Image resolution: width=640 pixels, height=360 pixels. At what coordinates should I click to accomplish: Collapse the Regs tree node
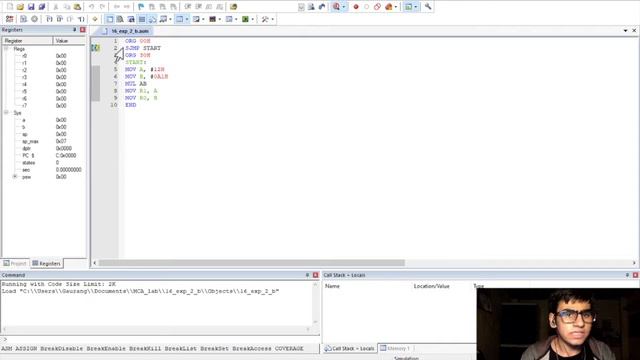click(x=6, y=49)
